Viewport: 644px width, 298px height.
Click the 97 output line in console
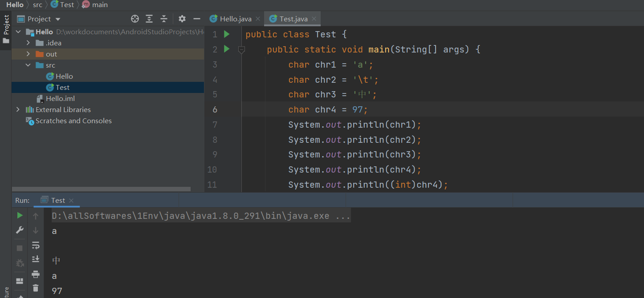[x=57, y=291]
